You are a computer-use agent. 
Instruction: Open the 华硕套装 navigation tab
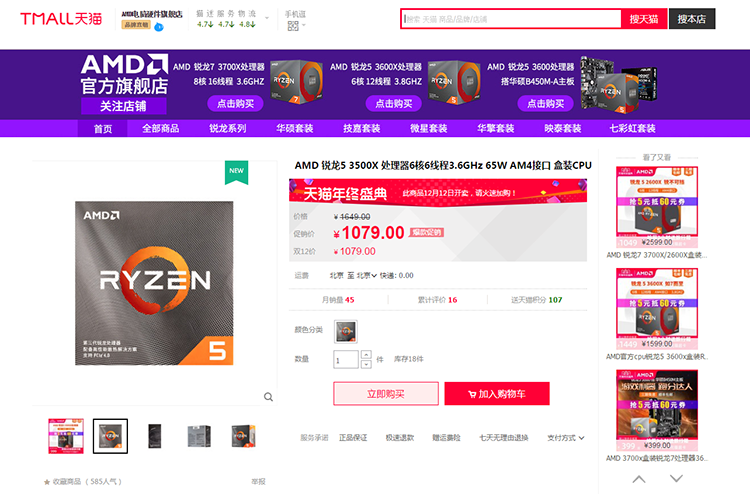pos(295,129)
